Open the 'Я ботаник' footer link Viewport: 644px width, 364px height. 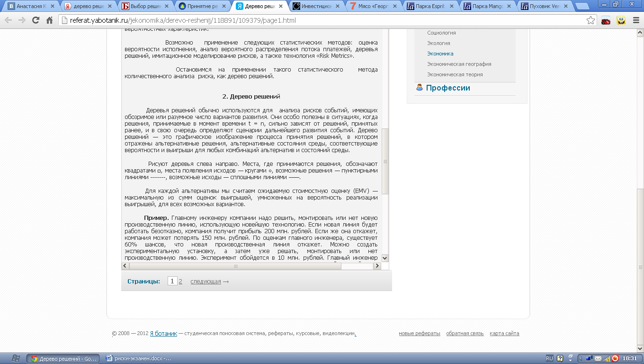[x=163, y=334]
